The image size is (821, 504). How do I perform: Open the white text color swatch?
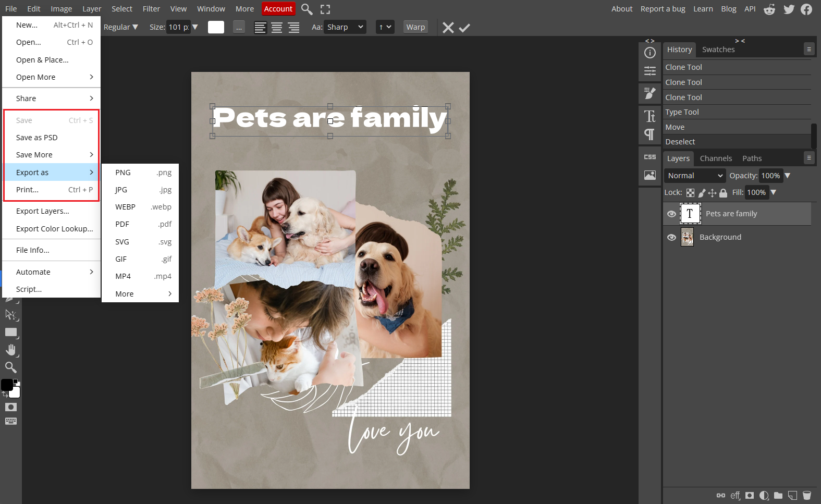[x=216, y=27]
